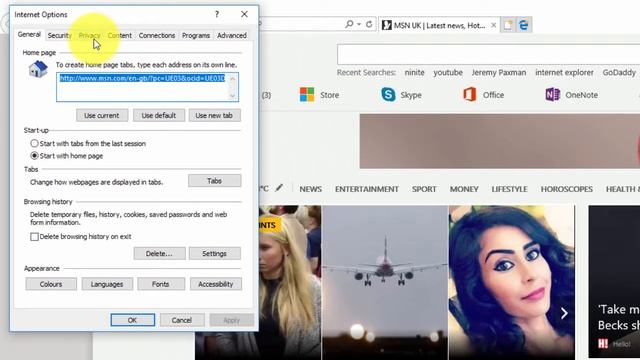Open the Skype icon link
This screenshot has width=640, height=360.
pos(388,95)
